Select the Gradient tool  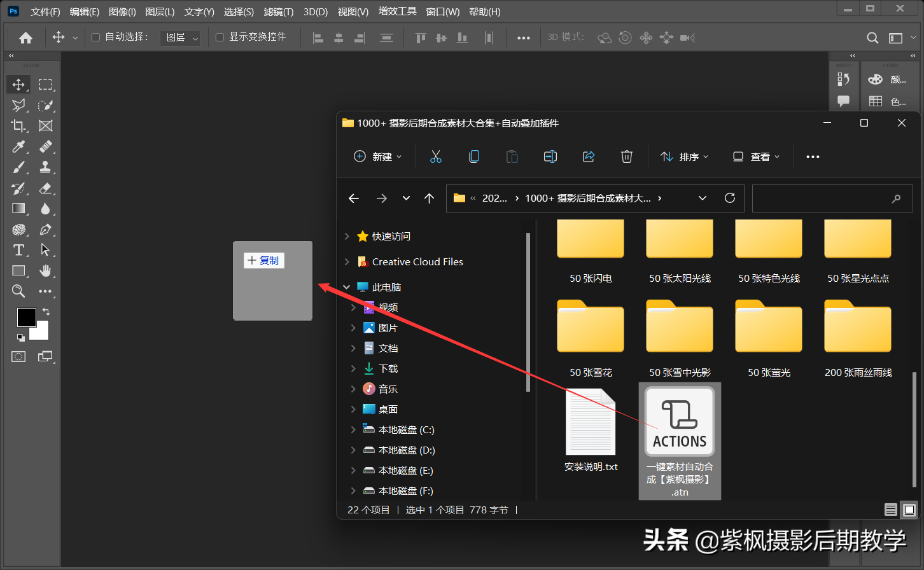click(x=18, y=209)
